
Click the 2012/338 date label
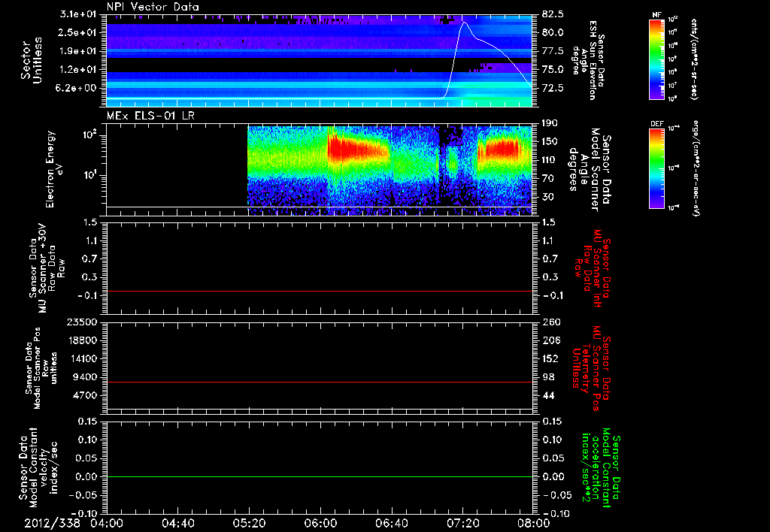tap(52, 524)
